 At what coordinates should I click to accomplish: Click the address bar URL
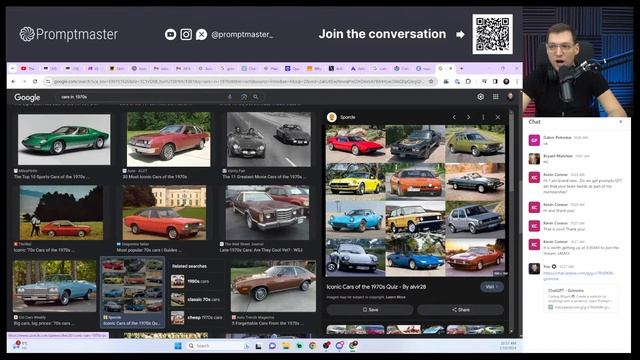point(239,82)
